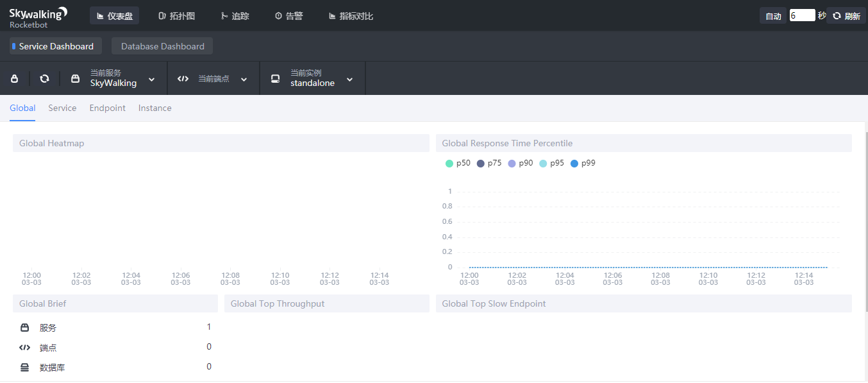
Task: Click the current instance monitor icon
Action: 275,79
